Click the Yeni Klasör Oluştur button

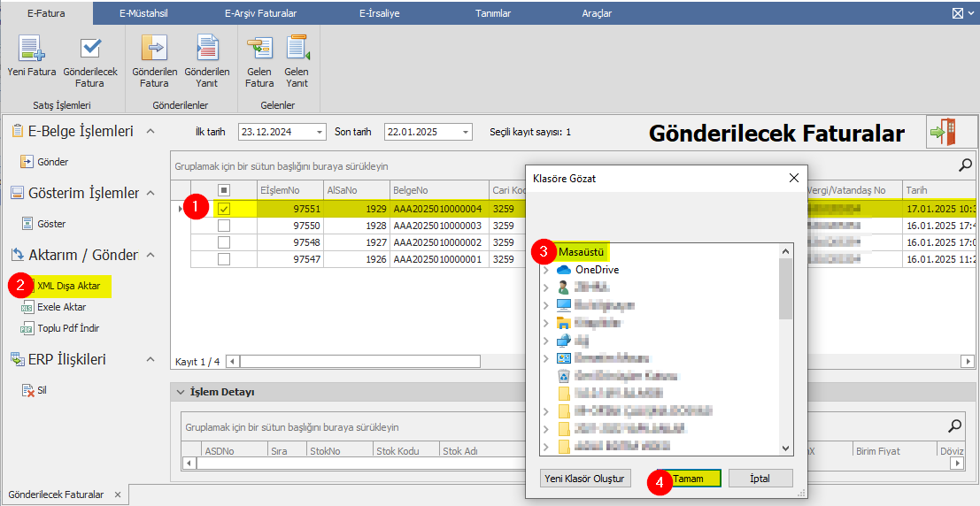(x=584, y=479)
